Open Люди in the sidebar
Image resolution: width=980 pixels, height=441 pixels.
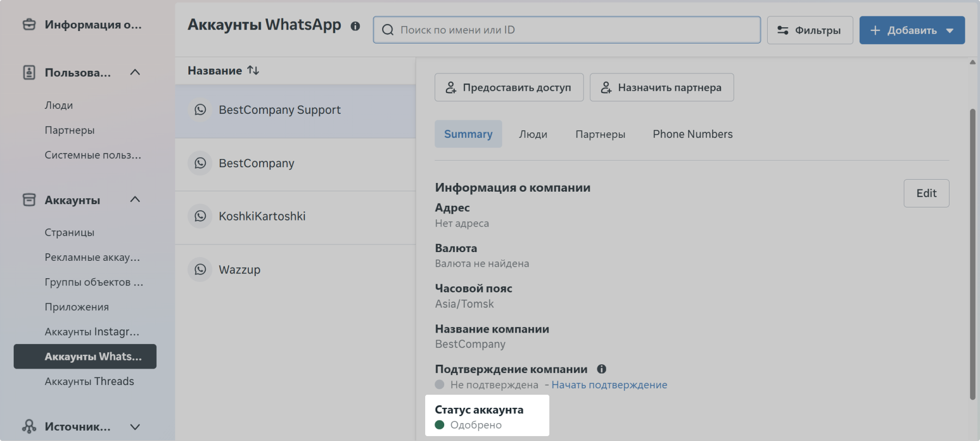click(x=59, y=105)
